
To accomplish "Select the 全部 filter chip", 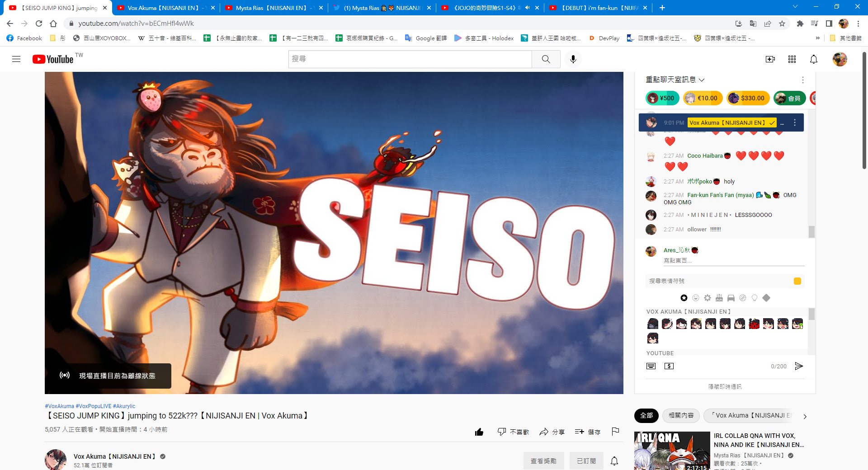I will 646,415.
